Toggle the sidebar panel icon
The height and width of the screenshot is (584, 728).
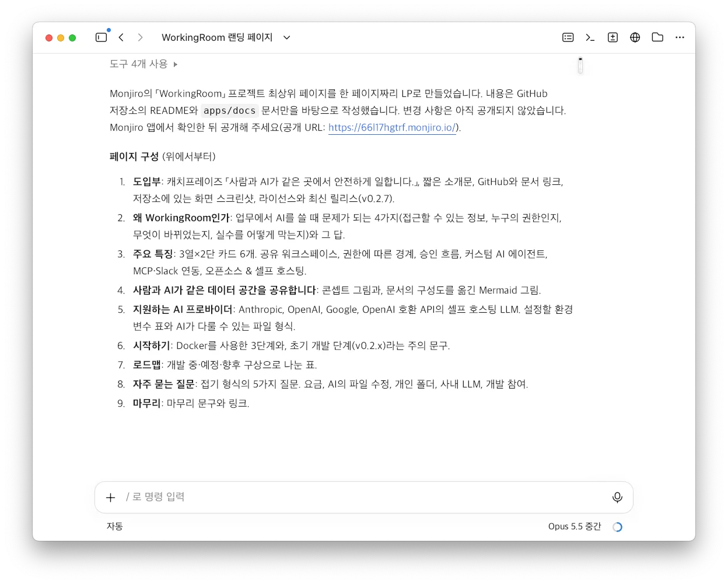click(101, 37)
